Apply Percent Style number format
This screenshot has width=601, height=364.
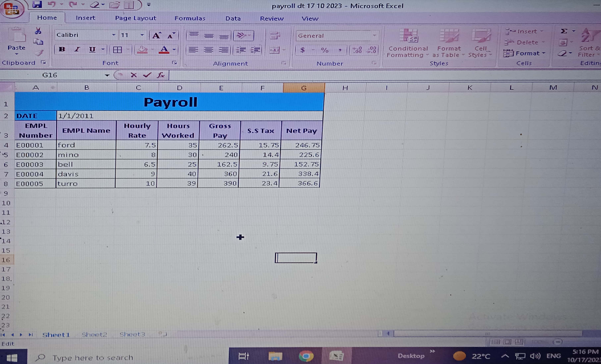[324, 50]
